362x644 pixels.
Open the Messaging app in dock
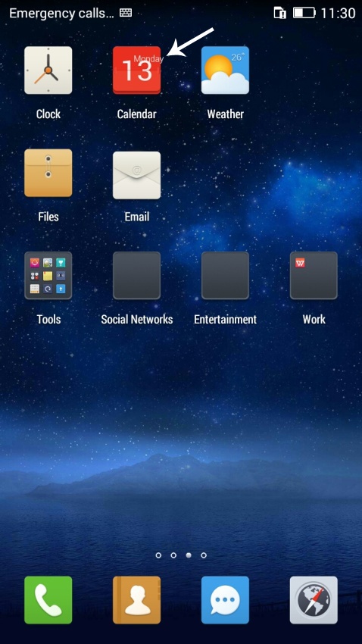tap(225, 600)
